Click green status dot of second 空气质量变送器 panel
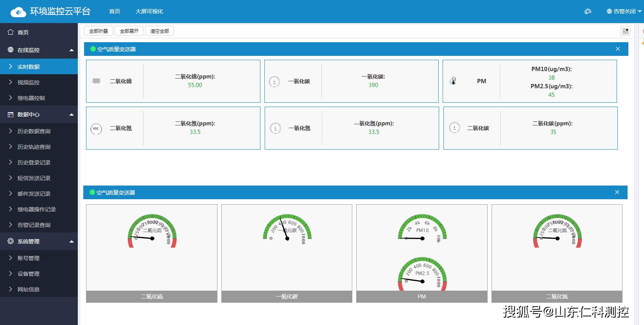 click(x=92, y=192)
